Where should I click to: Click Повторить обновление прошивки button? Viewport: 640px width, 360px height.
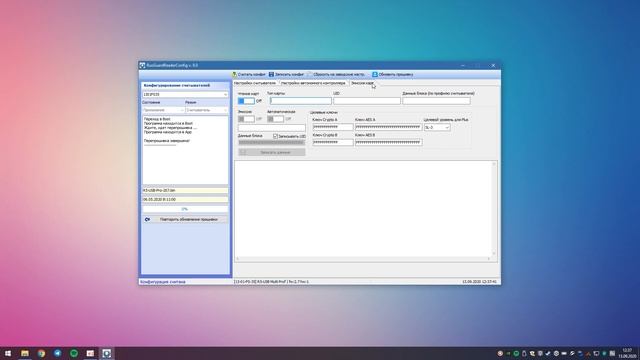[185, 219]
